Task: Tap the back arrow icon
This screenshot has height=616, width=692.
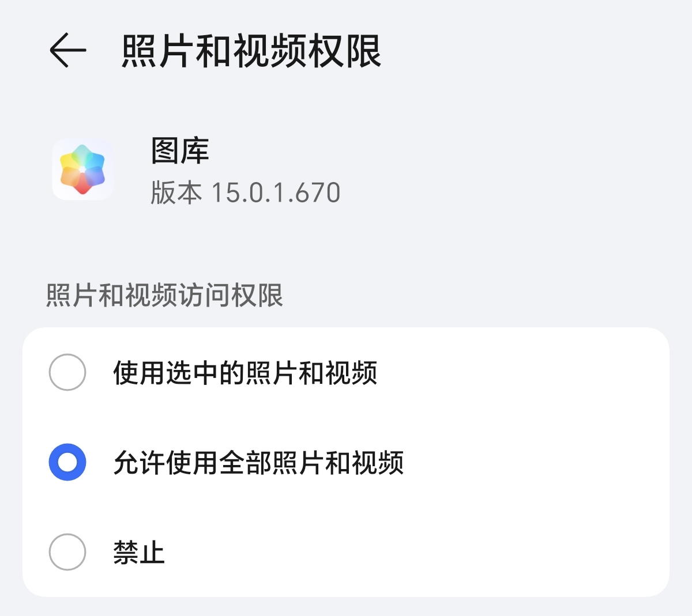Action: 67,51
